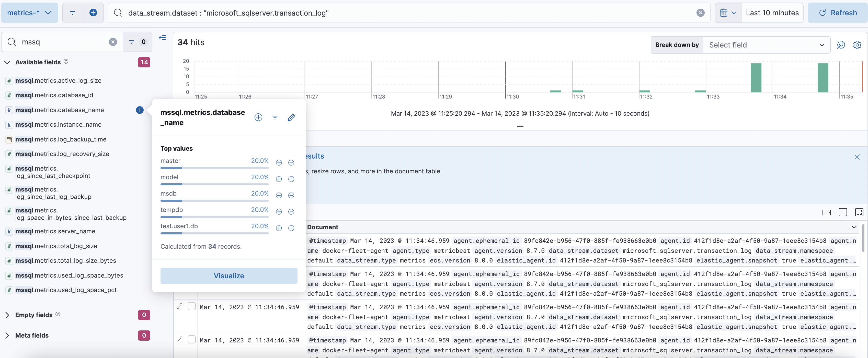
Task: Select mssql.metrics.total_log_size field
Action: pyautogui.click(x=56, y=246)
